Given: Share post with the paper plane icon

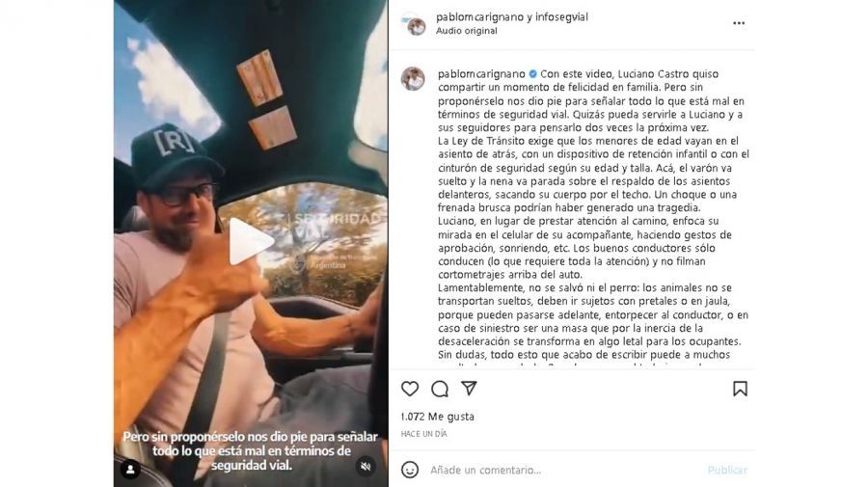Looking at the screenshot, I should click(x=469, y=388).
